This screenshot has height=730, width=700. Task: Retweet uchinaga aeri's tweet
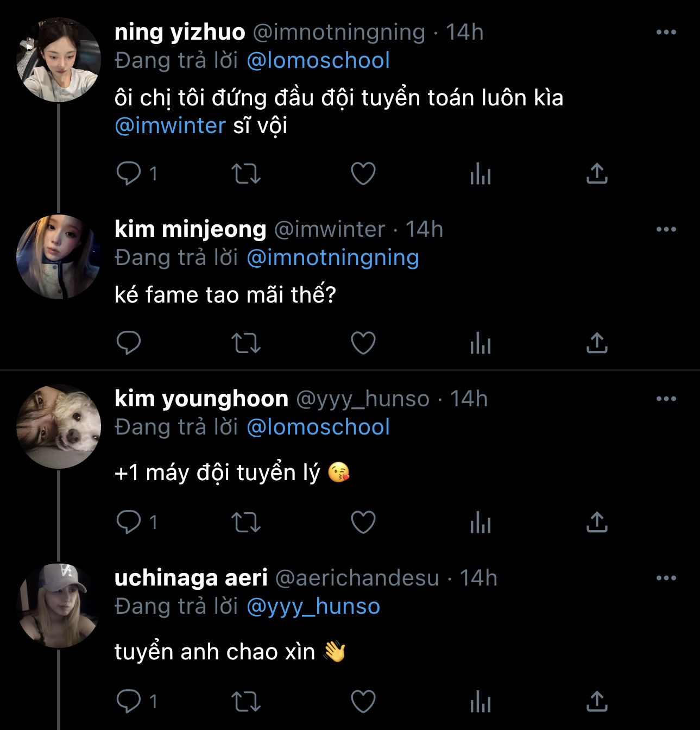pyautogui.click(x=246, y=701)
